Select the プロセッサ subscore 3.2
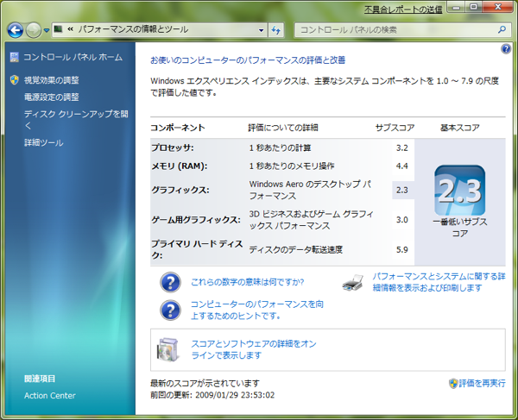The width and height of the screenshot is (518, 420). point(402,147)
